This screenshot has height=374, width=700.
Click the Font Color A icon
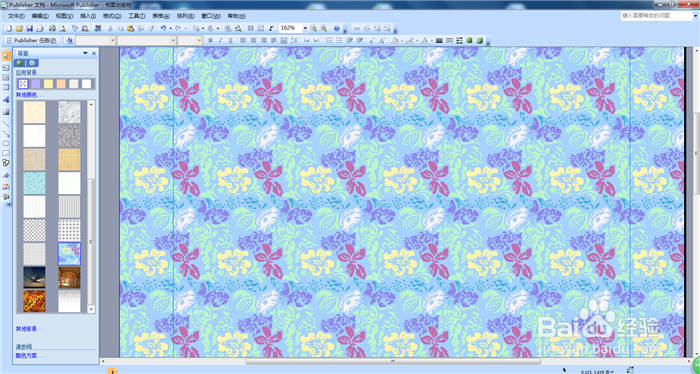click(425, 41)
